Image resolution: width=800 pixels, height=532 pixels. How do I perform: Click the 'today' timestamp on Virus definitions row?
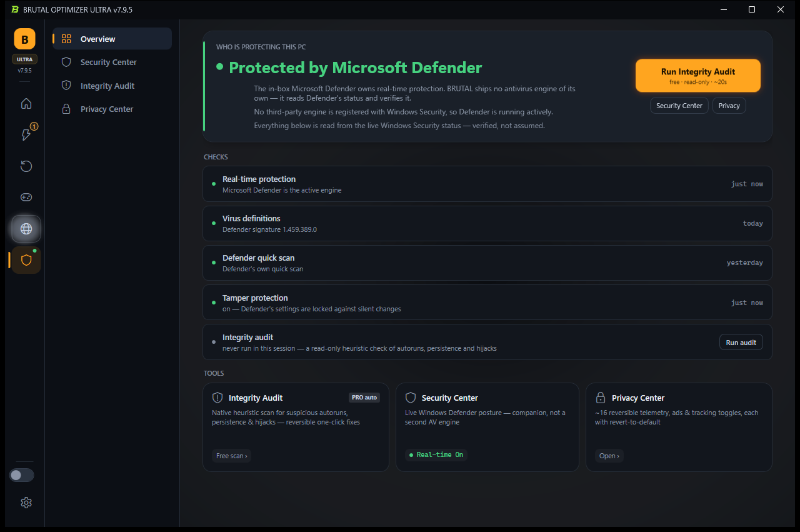point(753,223)
